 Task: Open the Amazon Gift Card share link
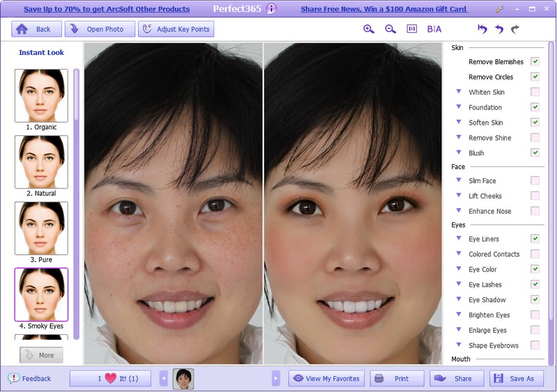pyautogui.click(x=384, y=9)
